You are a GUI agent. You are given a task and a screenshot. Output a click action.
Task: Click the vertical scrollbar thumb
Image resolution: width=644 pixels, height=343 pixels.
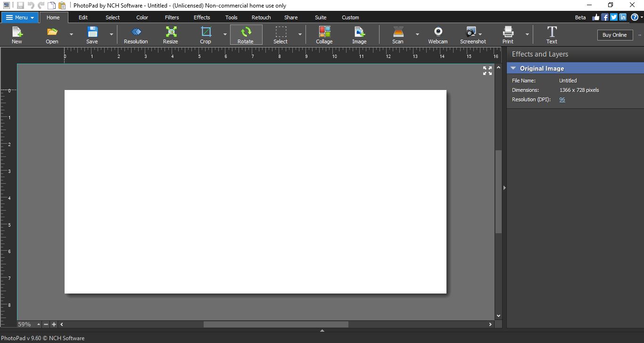(498, 191)
